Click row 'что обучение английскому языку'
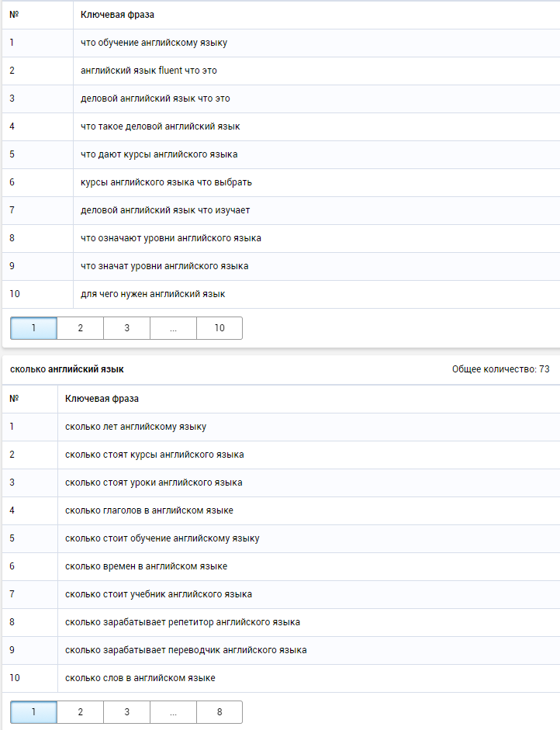 (282, 43)
